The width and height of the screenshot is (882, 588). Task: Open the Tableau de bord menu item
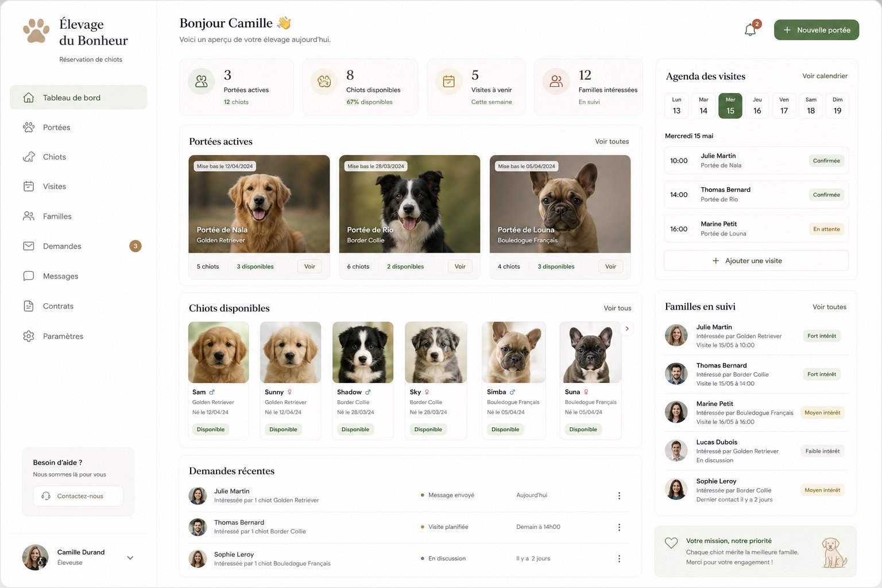tap(79, 98)
